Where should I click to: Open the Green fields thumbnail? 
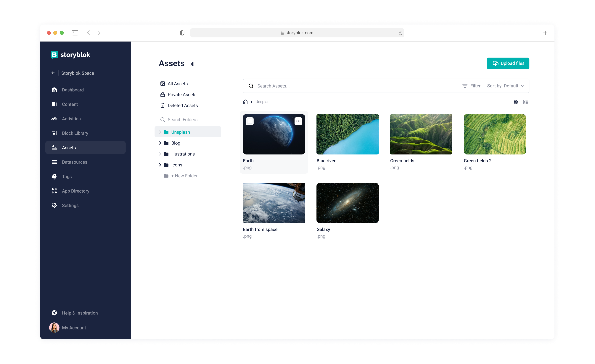point(421,134)
